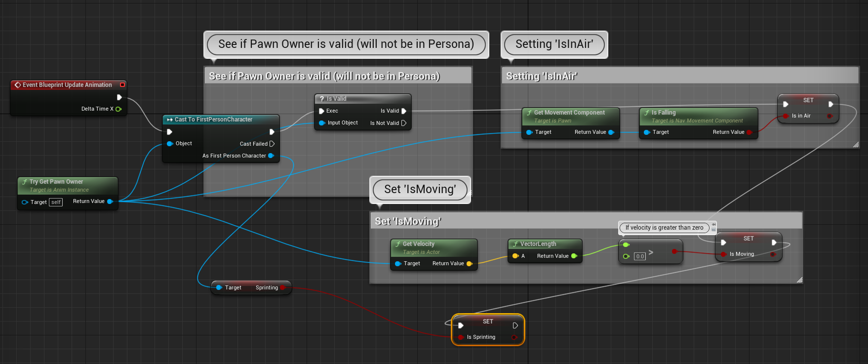Click the exec input pin of SET Is in Air
This screenshot has height=364, width=868.
pyautogui.click(x=786, y=104)
